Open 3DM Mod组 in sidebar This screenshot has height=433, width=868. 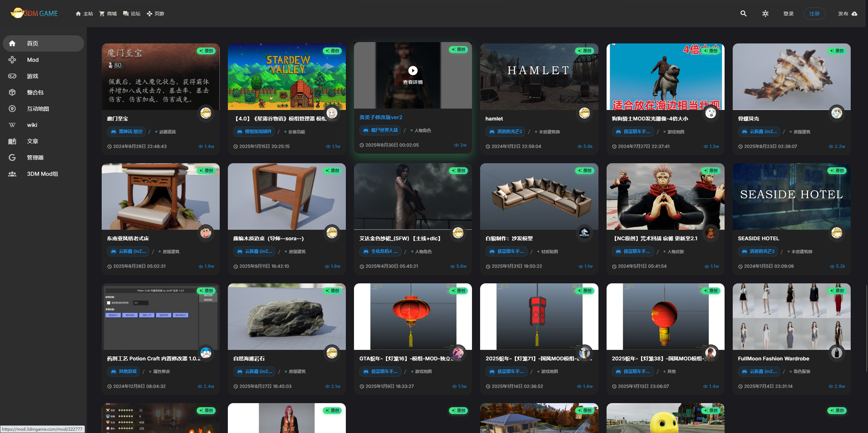coord(42,174)
